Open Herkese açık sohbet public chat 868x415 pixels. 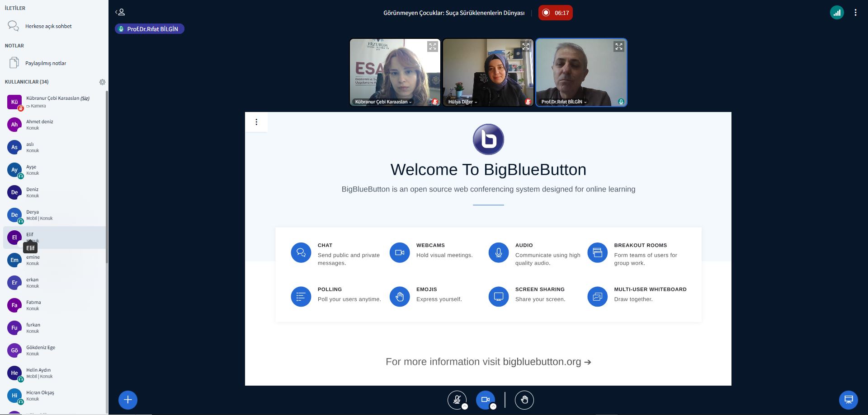48,26
